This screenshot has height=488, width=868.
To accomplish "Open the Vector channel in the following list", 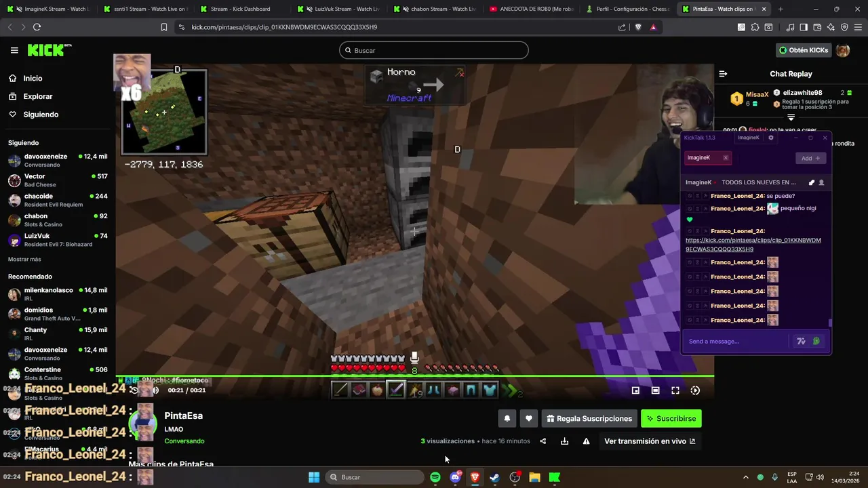I will 58,180.
